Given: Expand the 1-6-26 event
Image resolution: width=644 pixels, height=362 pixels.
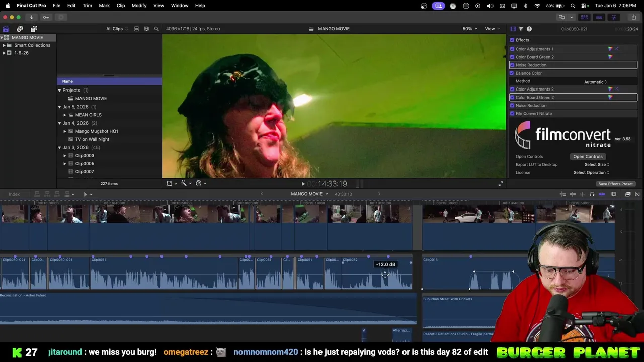Looking at the screenshot, I should (x=4, y=53).
